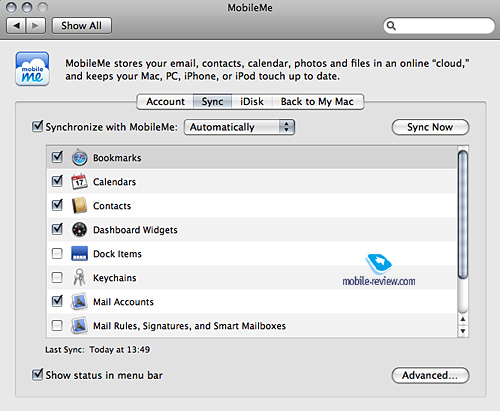Viewport: 500px width, 411px height.
Task: Go forward with the right arrow button
Action: (36, 26)
